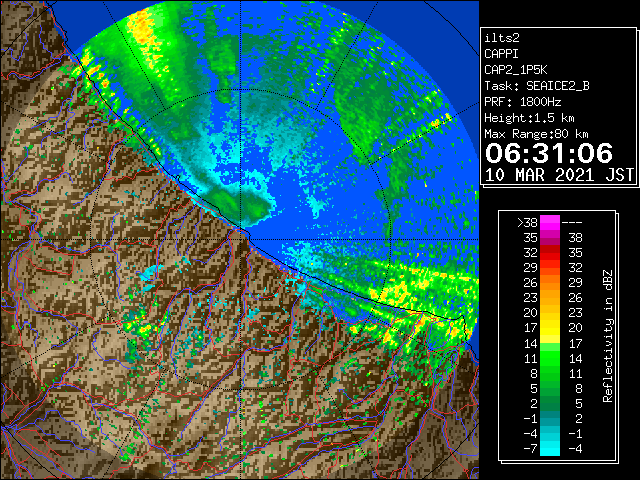This screenshot has width=640, height=480.
Task: Click the 'Task: SEAICE2_B' line
Action: (x=537, y=86)
